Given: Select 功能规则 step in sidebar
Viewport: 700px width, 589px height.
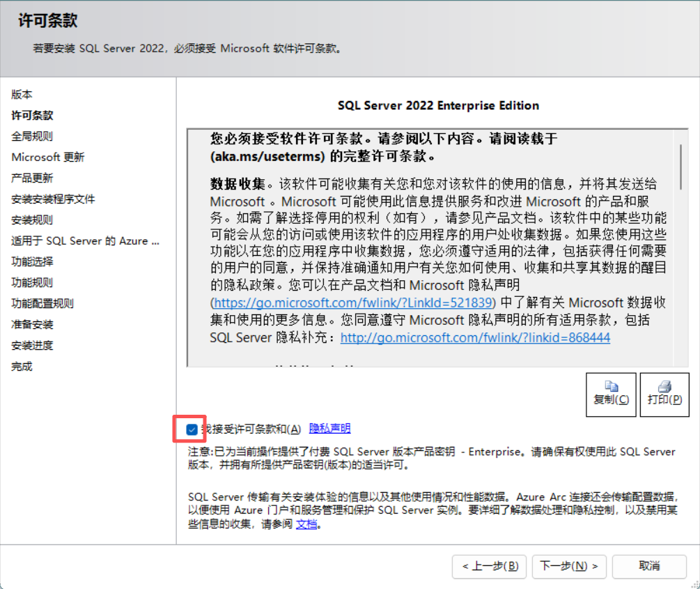Looking at the screenshot, I should point(32,282).
